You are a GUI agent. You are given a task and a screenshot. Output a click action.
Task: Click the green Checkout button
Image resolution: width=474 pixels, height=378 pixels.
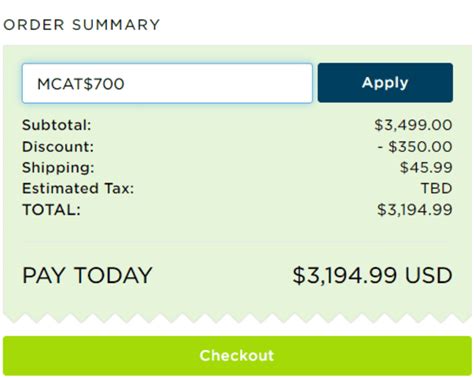pos(237,356)
